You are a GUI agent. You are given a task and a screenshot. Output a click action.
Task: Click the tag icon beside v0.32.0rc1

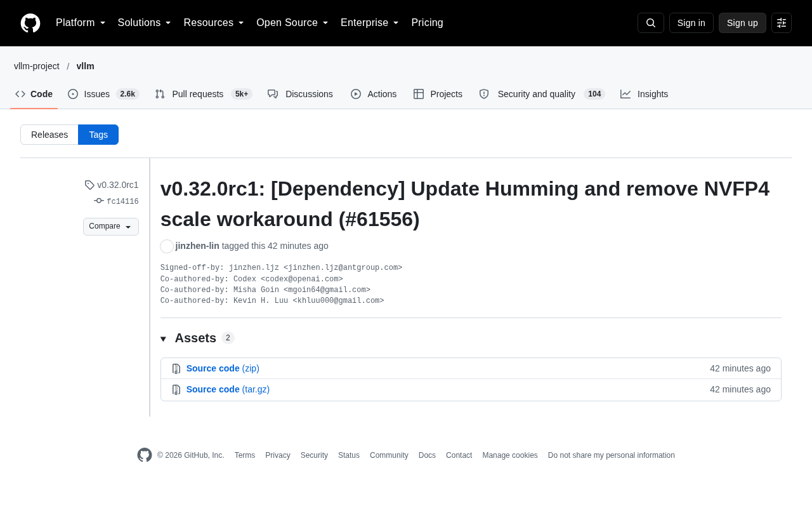coord(89,185)
